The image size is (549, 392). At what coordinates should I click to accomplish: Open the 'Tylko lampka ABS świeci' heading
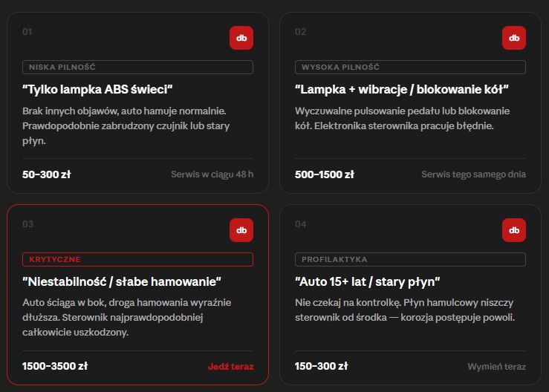pos(98,89)
